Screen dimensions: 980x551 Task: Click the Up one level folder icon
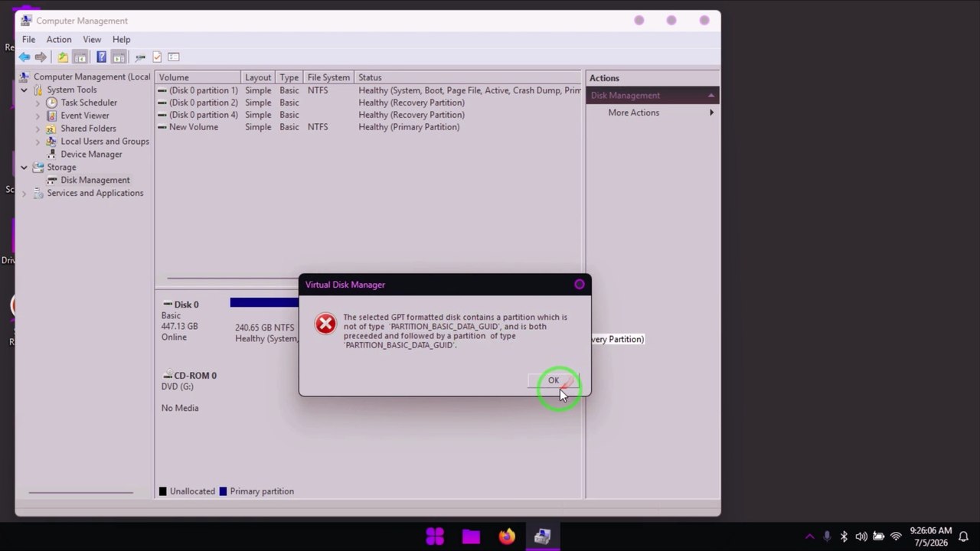coord(63,57)
